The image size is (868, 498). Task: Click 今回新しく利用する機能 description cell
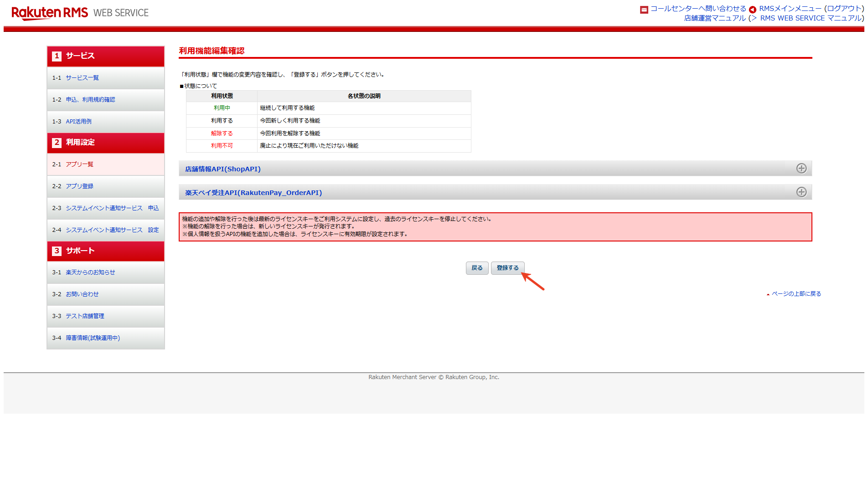[364, 121]
